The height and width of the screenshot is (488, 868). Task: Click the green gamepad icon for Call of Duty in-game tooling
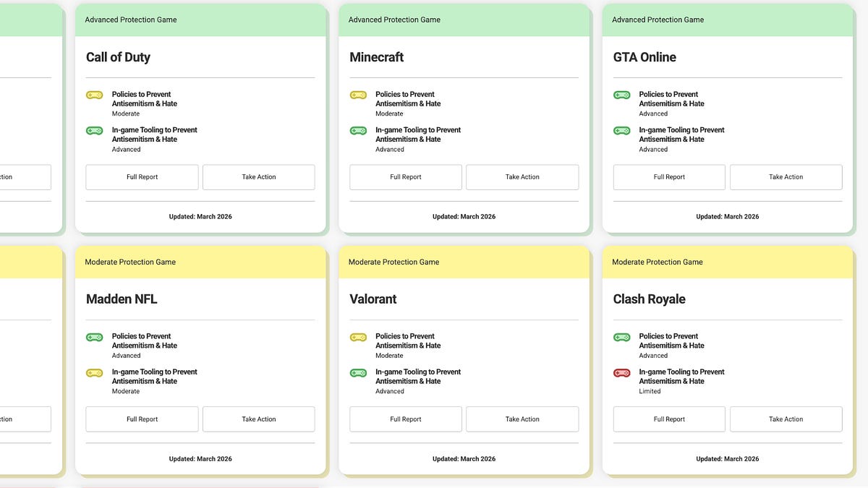94,131
